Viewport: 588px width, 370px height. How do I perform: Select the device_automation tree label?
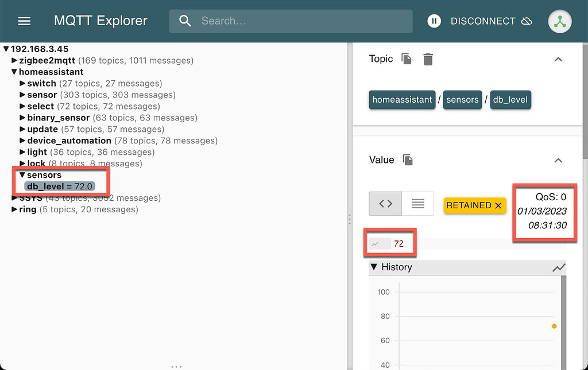69,141
